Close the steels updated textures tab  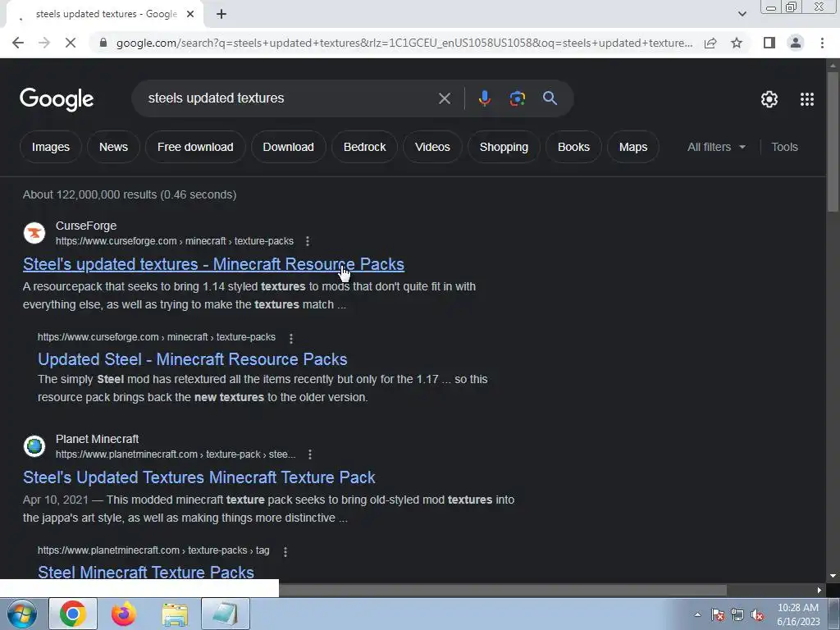pyautogui.click(x=190, y=15)
